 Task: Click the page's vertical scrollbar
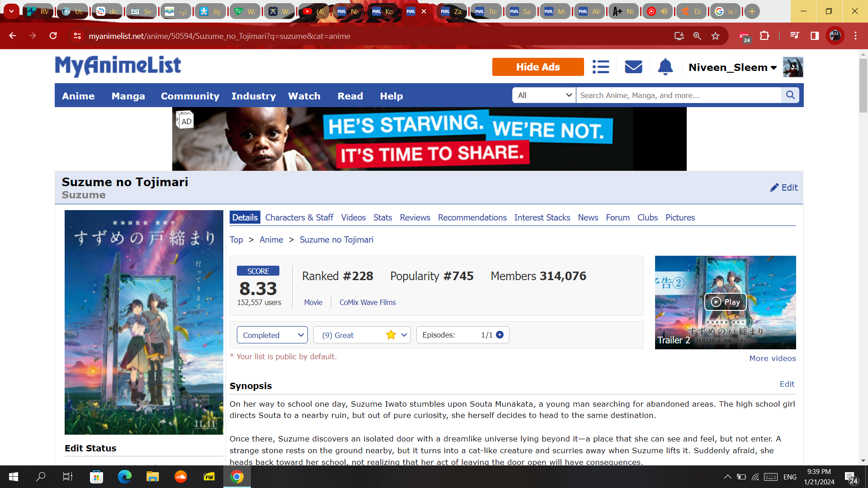[863, 86]
